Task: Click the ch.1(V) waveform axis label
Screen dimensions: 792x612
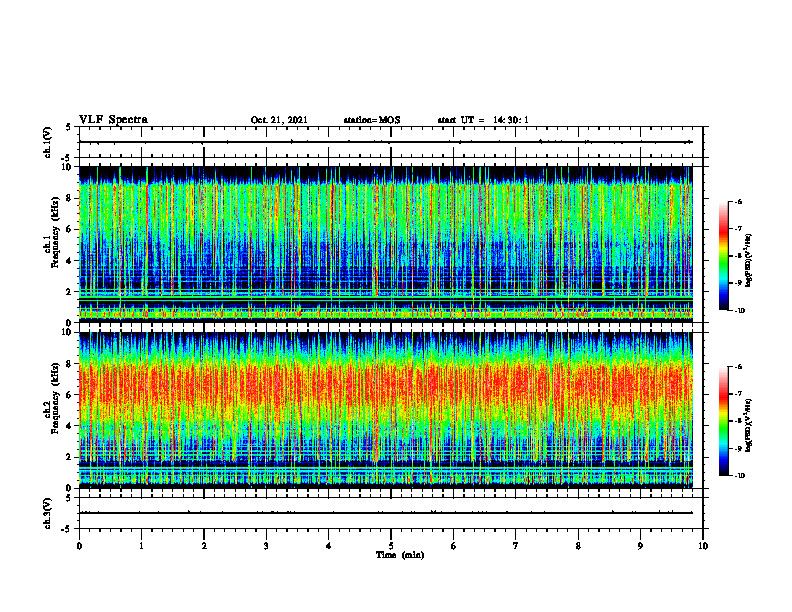Action: (x=47, y=142)
